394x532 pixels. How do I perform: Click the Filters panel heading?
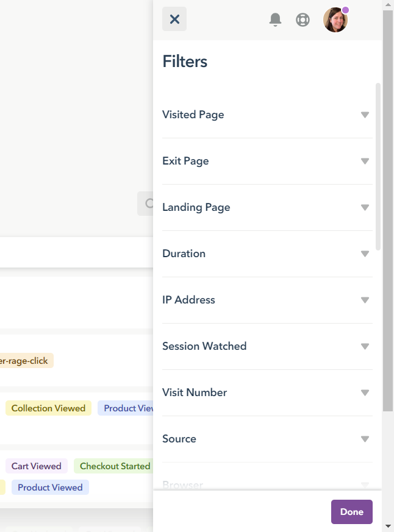pyautogui.click(x=185, y=62)
